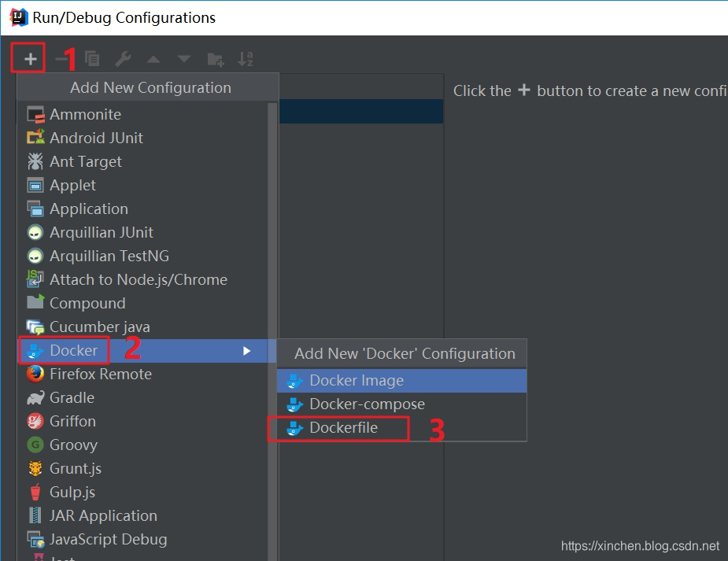This screenshot has height=561, width=728.
Task: Select the Ant Target entry
Action: click(x=142, y=161)
